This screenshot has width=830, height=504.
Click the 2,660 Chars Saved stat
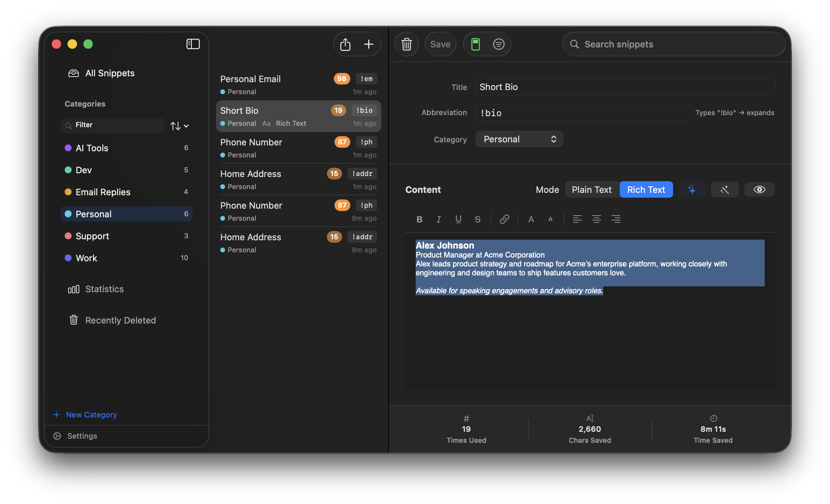point(590,429)
